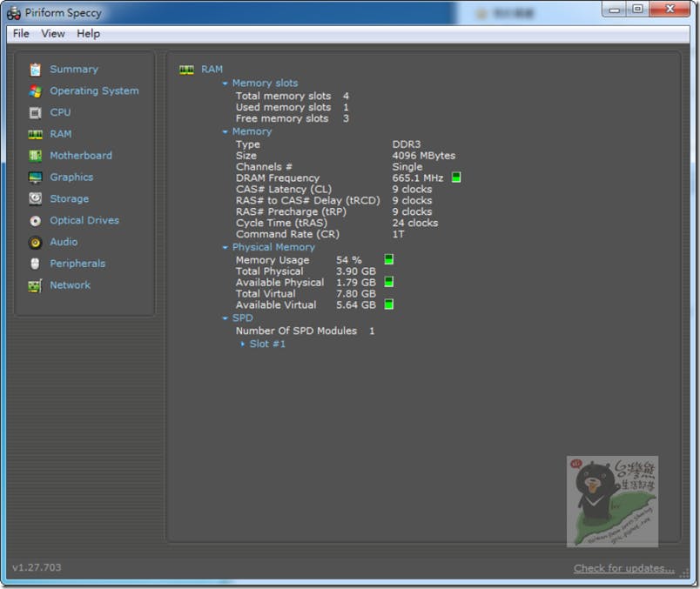Click the RAM heading in main panel
700x589 pixels.
[212, 70]
